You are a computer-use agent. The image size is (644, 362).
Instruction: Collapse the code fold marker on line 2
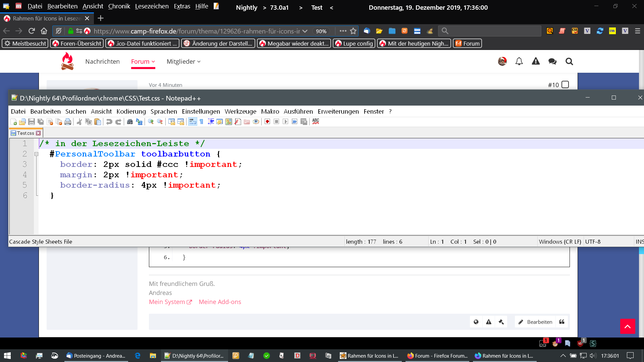tap(36, 154)
